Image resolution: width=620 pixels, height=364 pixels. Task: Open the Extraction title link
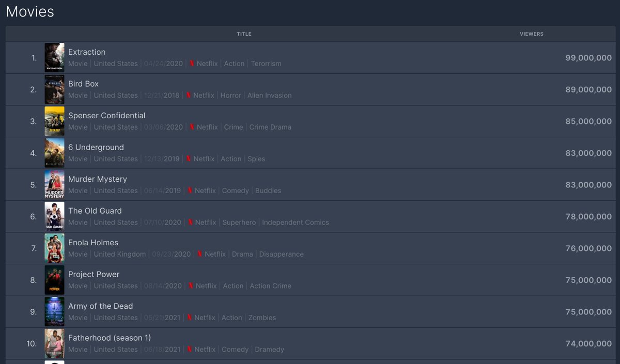(87, 52)
